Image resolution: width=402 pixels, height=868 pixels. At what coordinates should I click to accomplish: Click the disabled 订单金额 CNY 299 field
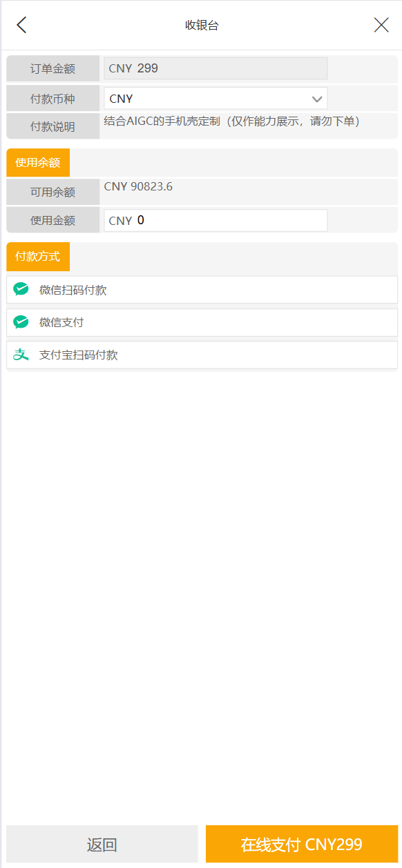[216, 68]
